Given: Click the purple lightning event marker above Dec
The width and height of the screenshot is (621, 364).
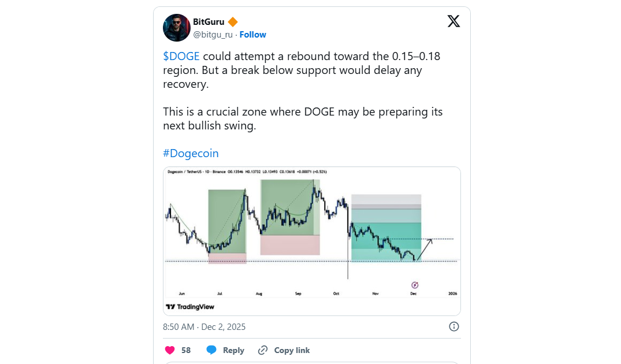Looking at the screenshot, I should pyautogui.click(x=414, y=285).
